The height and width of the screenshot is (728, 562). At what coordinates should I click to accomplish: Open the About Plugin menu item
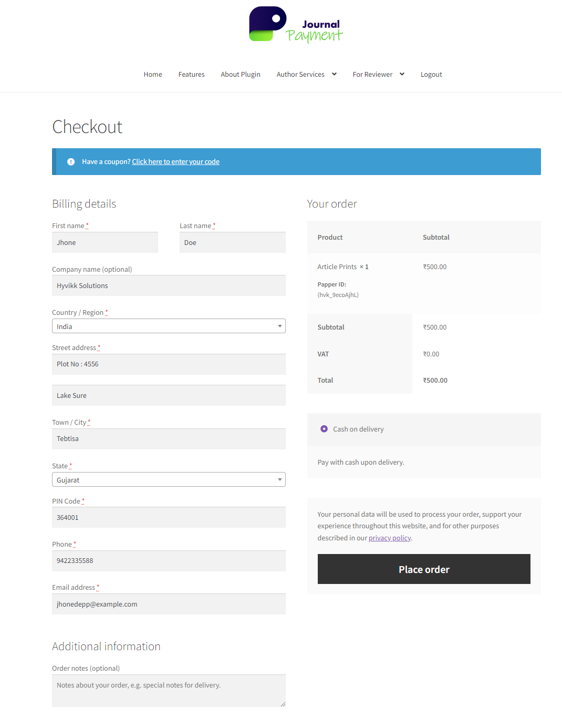click(x=241, y=75)
